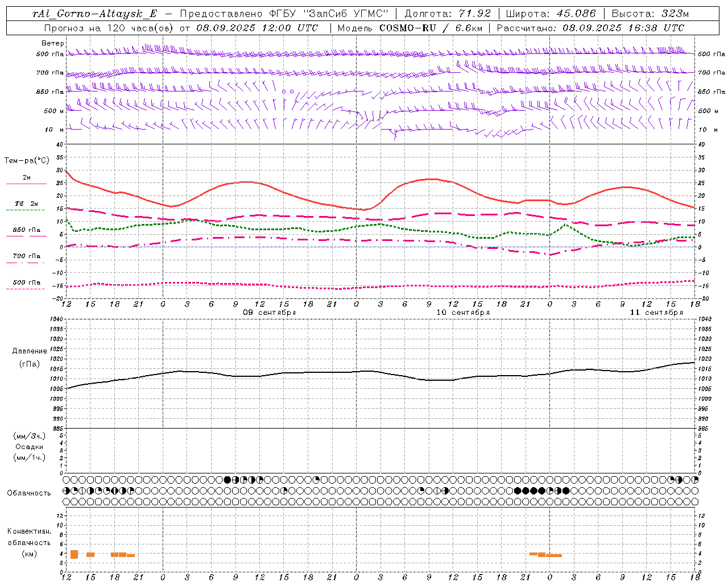This screenshot has width=728, height=582.
Task: Click the (мм/3ч.) precipitation unit label
Action: point(30,436)
